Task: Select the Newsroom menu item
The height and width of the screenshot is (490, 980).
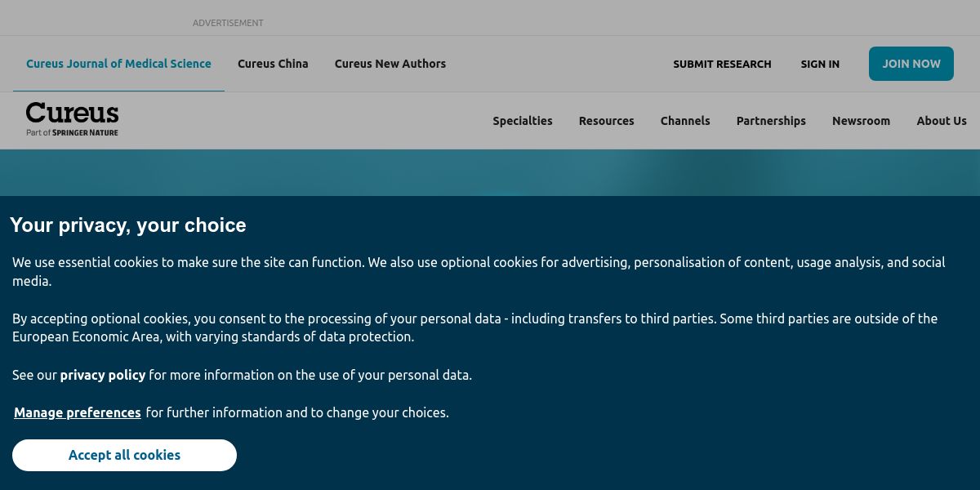Action: (x=861, y=121)
